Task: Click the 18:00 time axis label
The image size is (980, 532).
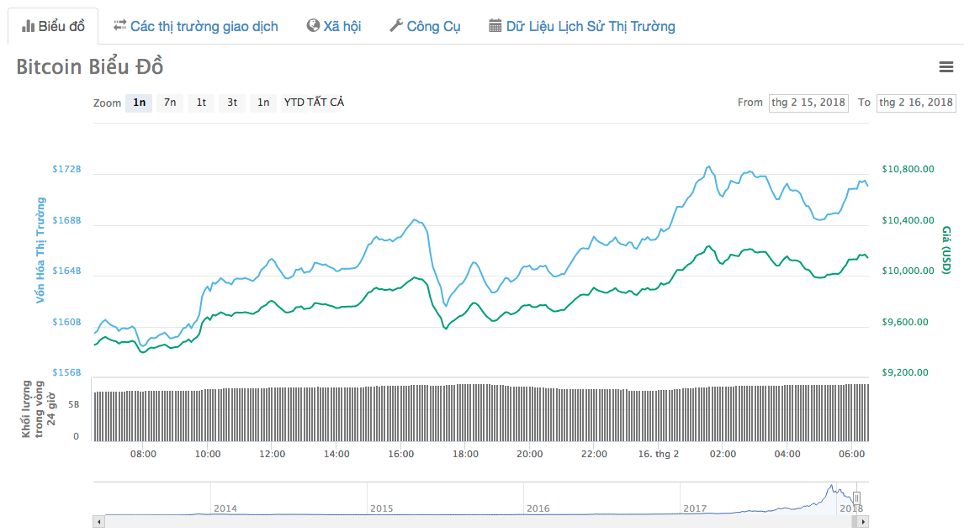Action: coord(465,454)
